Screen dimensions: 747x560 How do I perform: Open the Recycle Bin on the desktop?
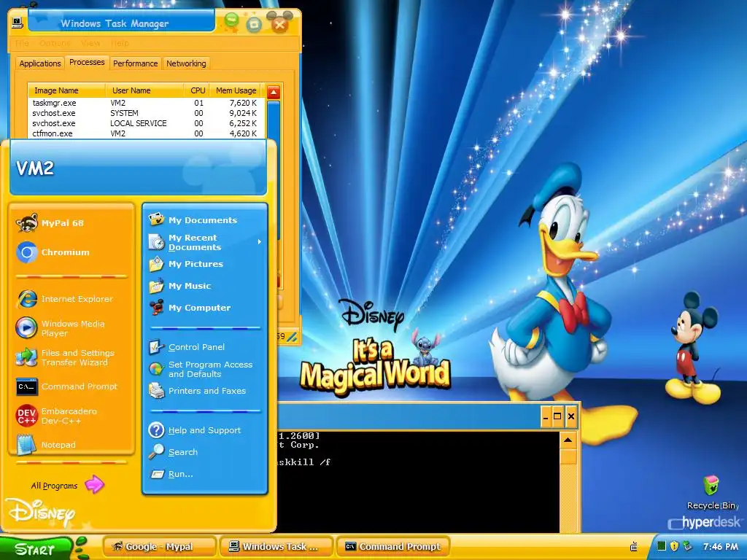click(711, 492)
